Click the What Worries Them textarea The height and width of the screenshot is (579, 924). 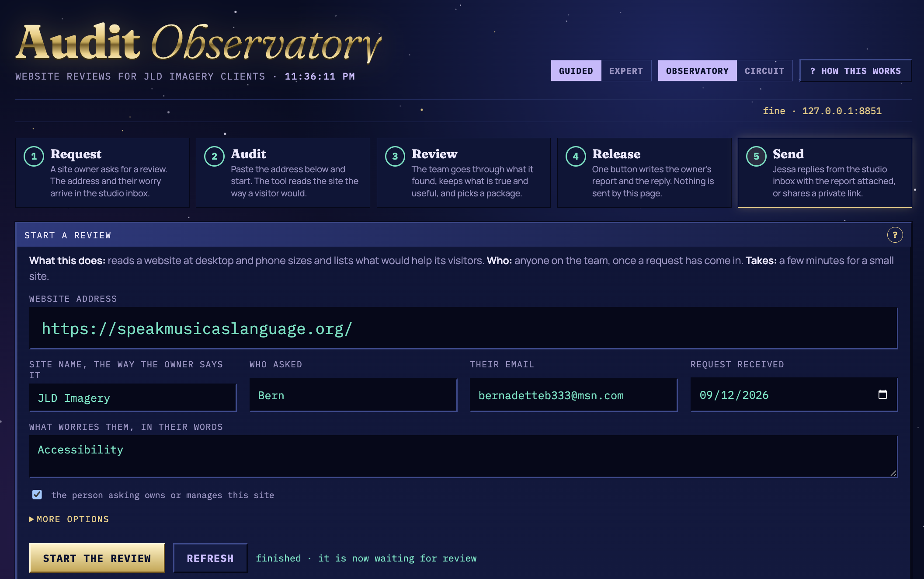(x=463, y=456)
